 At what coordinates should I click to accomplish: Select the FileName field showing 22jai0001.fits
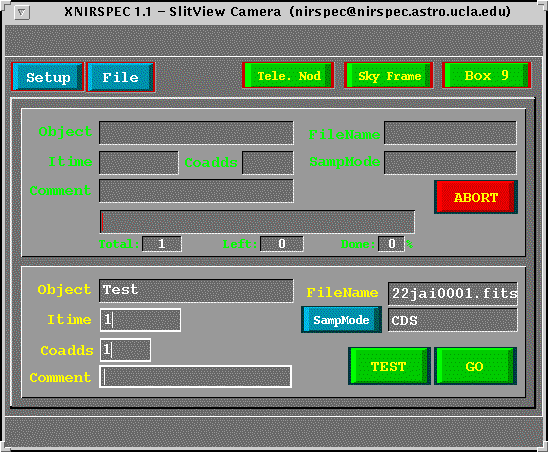453,294
